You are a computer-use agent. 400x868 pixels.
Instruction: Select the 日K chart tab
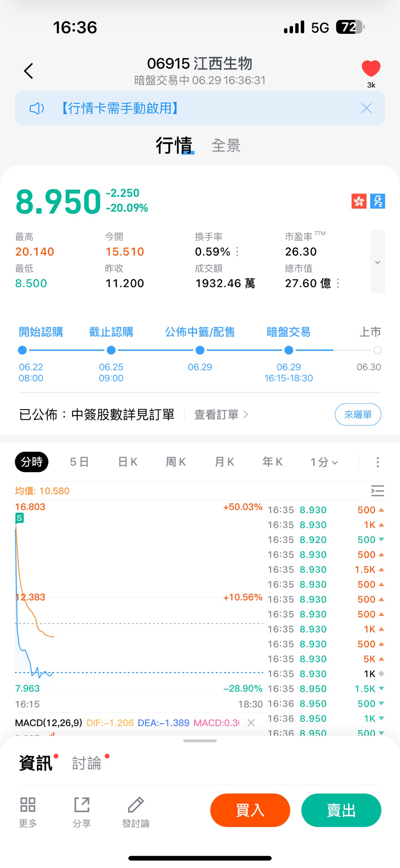point(128,462)
